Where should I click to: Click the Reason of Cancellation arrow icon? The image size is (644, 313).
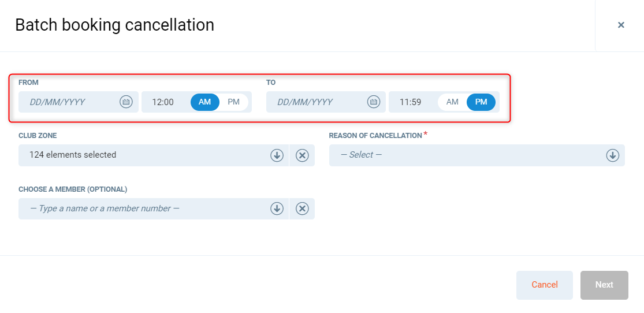pos(612,155)
